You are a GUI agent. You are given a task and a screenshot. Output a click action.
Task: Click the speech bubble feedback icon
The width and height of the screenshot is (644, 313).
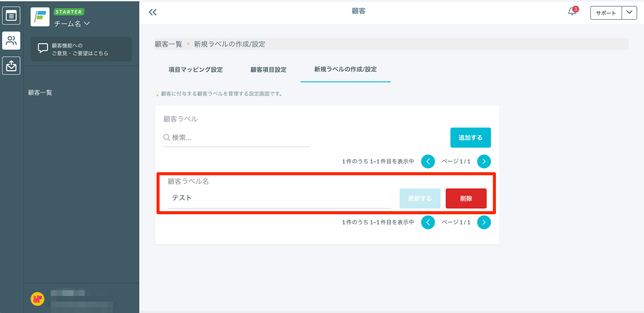tap(43, 49)
